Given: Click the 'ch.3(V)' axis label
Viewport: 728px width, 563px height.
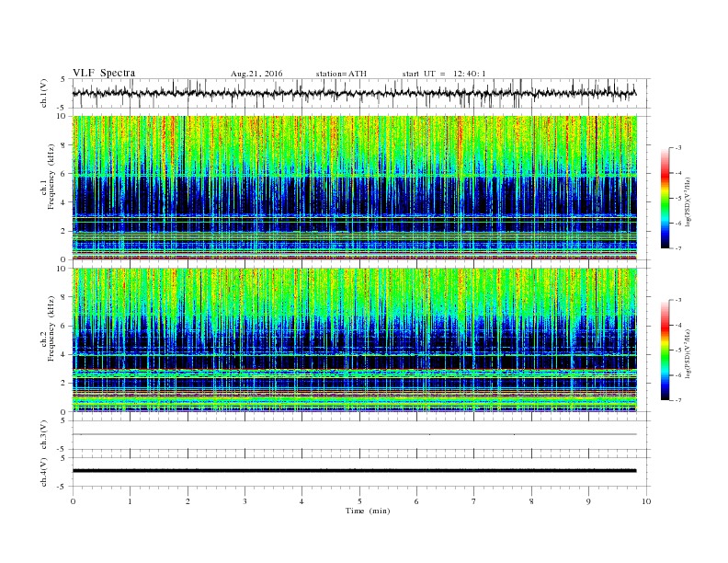Looking at the screenshot, I should 44,435.
